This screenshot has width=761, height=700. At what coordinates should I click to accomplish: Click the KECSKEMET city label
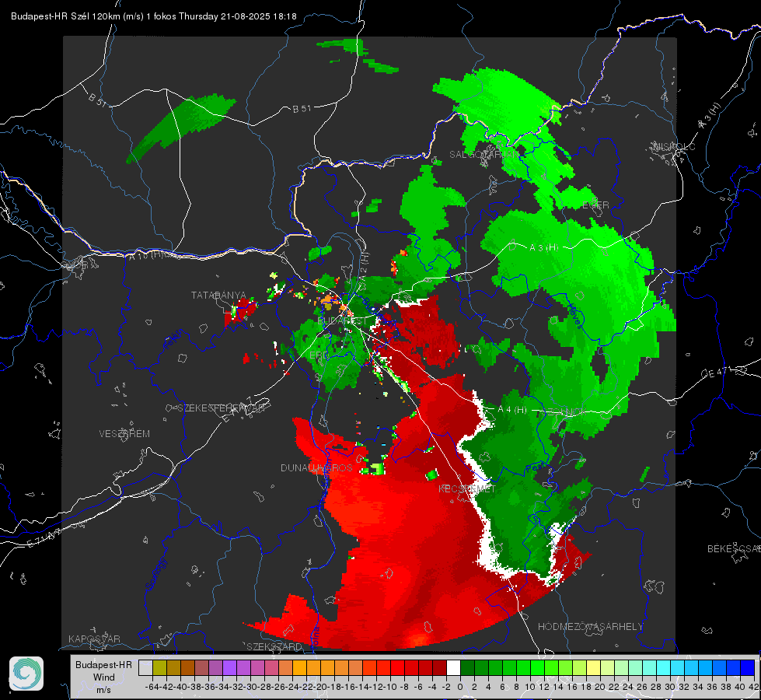pos(467,488)
